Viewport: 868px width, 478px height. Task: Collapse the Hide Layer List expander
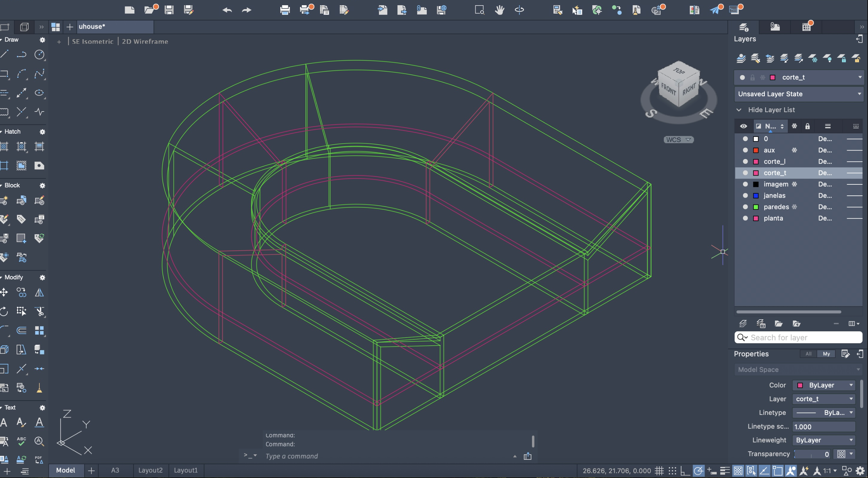tap(739, 110)
